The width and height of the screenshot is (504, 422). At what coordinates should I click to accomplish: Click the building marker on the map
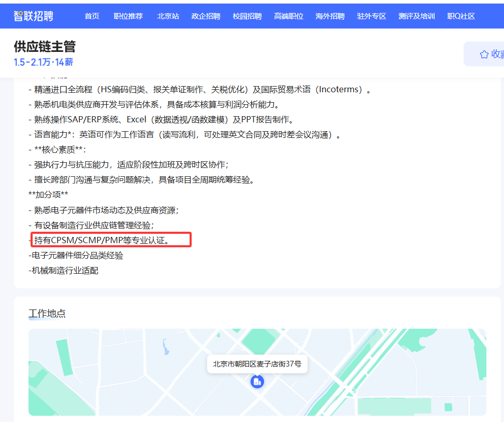coord(257,382)
